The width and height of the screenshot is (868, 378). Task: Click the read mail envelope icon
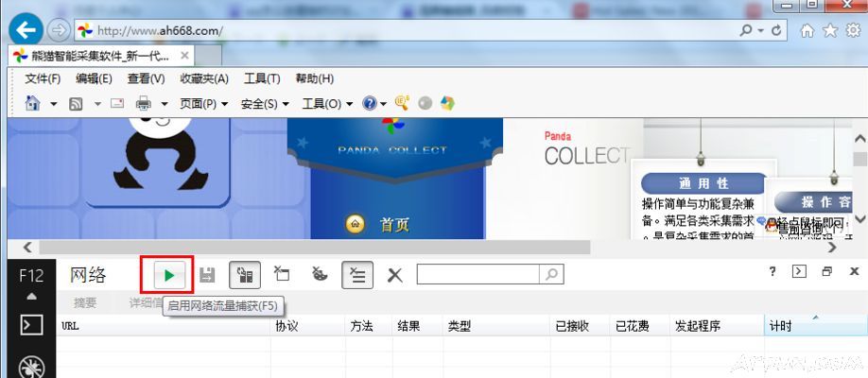point(117,103)
